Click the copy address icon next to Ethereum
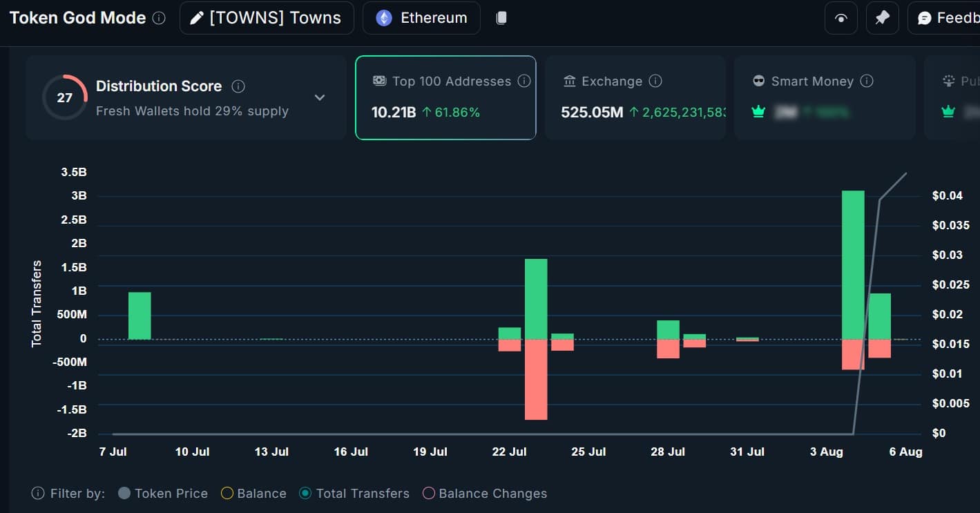The width and height of the screenshot is (980, 513). 501,18
